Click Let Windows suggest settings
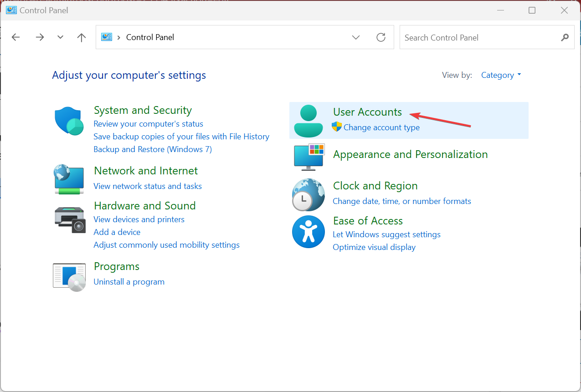This screenshot has height=392, width=581. [386, 234]
